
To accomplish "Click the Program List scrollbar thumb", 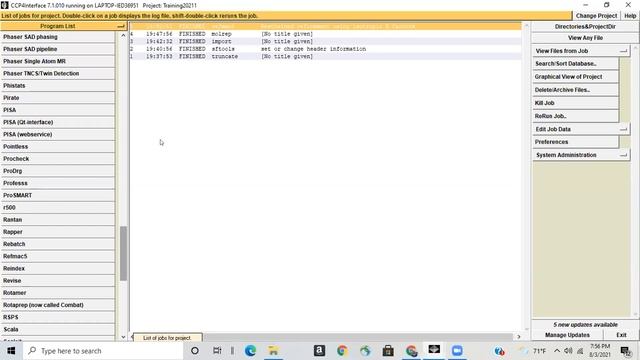I will point(123,253).
